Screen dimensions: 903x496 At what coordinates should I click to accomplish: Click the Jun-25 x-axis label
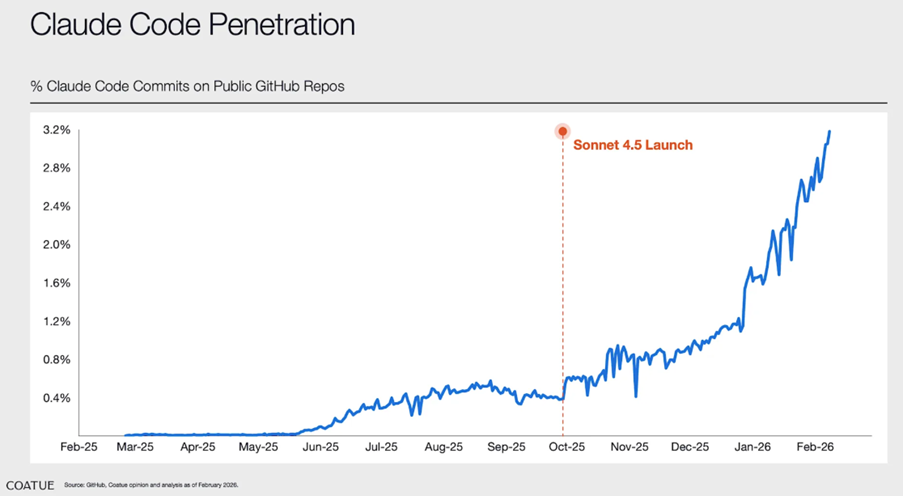(321, 447)
